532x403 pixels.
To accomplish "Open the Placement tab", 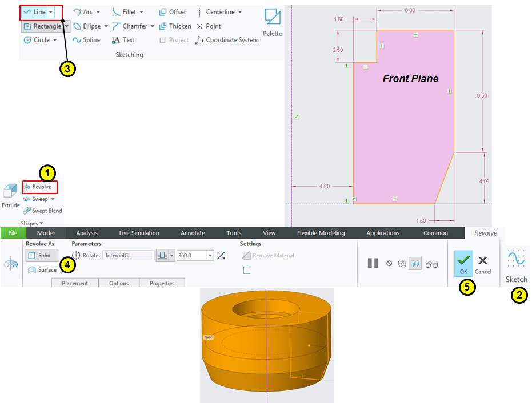I will (75, 283).
